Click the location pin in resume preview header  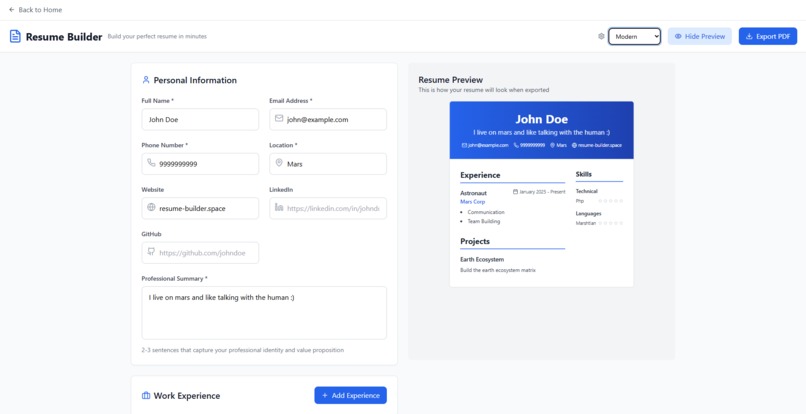click(553, 145)
